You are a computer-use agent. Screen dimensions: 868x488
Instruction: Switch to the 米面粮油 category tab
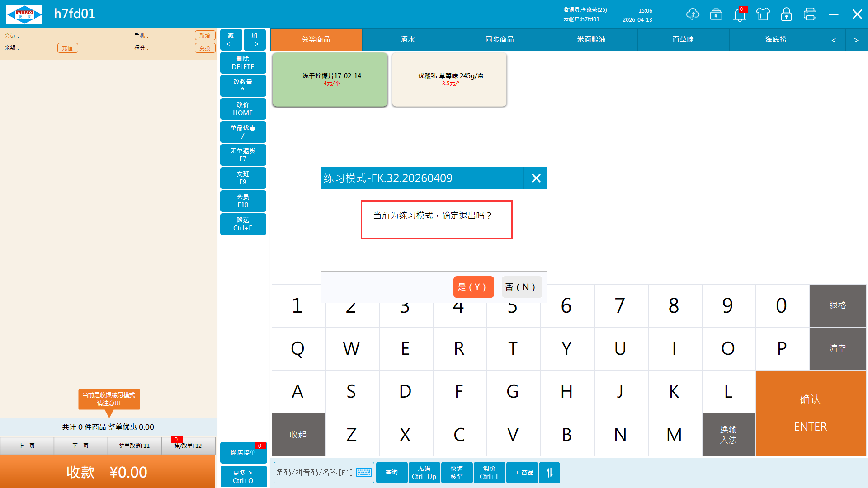coord(591,40)
